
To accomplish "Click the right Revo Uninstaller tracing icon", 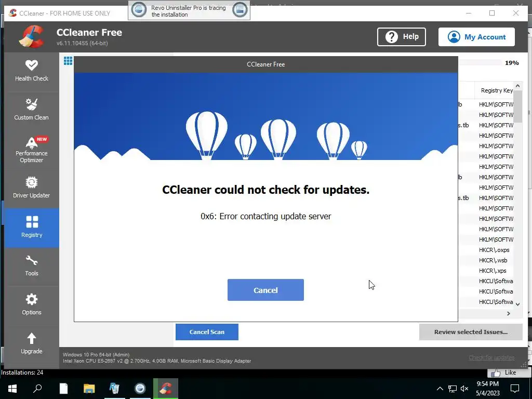I will click(x=240, y=10).
